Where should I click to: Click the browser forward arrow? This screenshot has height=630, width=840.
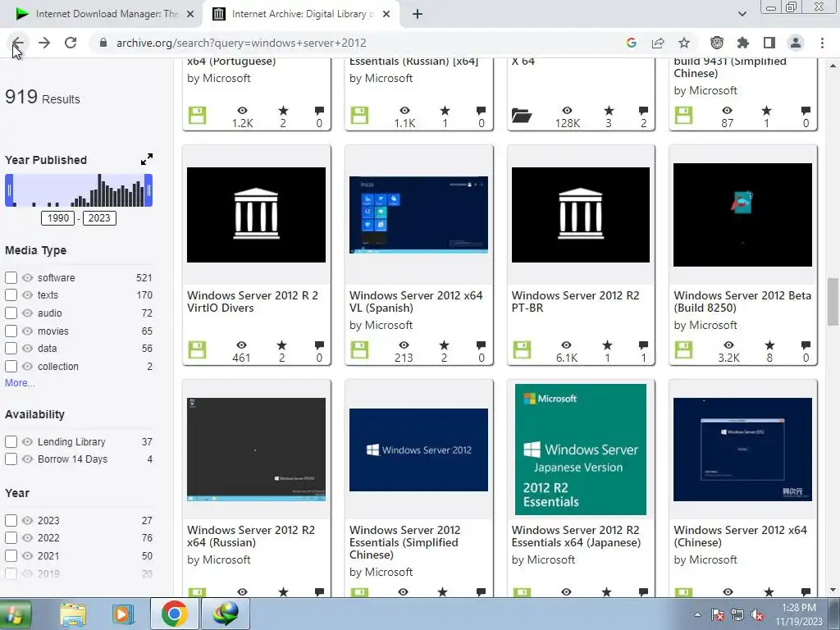44,43
